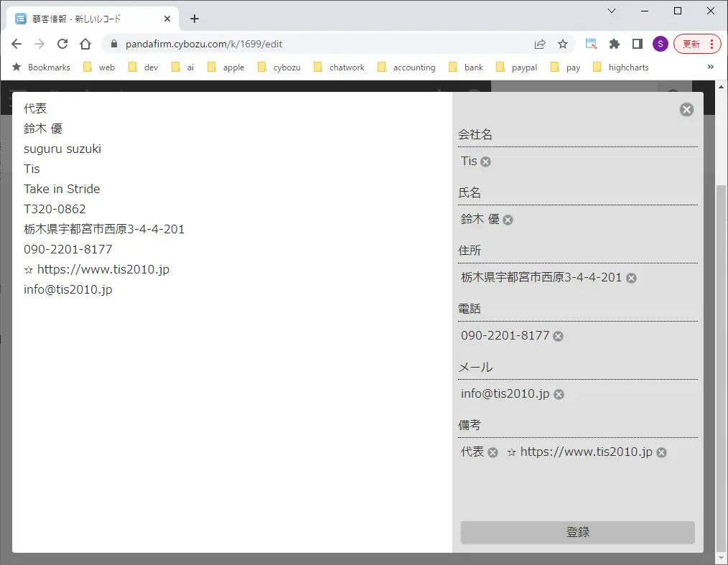Open a new browser tab
This screenshot has height=565, width=728.
[x=195, y=19]
